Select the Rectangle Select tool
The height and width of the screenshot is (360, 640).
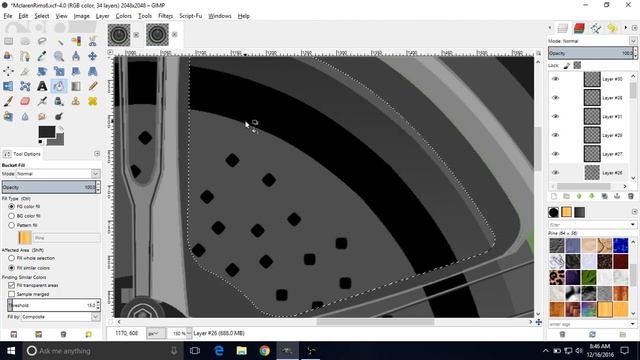click(8, 41)
